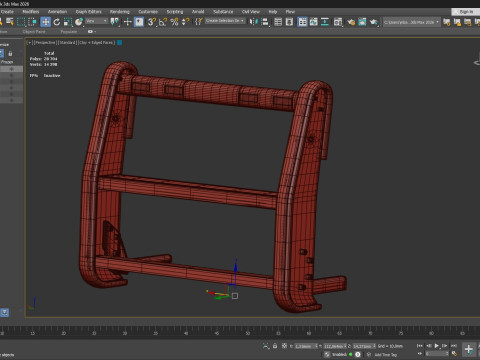Click the teal viewport filter icon

119,43
